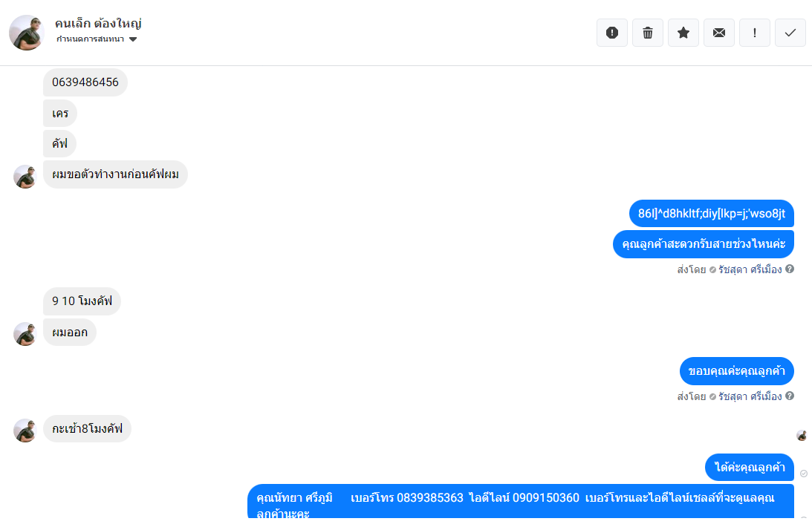Click help icon under ขอบคุณค่ะคุณลูกค้า message

790,396
